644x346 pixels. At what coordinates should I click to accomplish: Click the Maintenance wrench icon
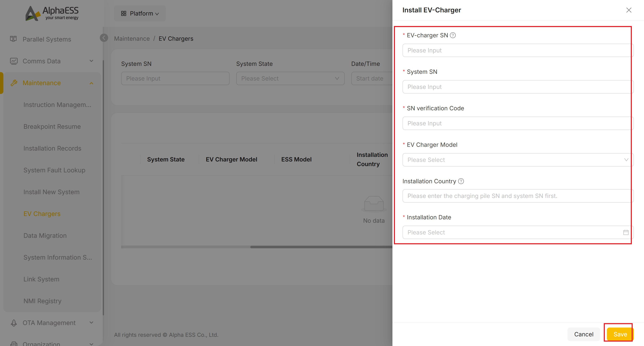pyautogui.click(x=14, y=83)
